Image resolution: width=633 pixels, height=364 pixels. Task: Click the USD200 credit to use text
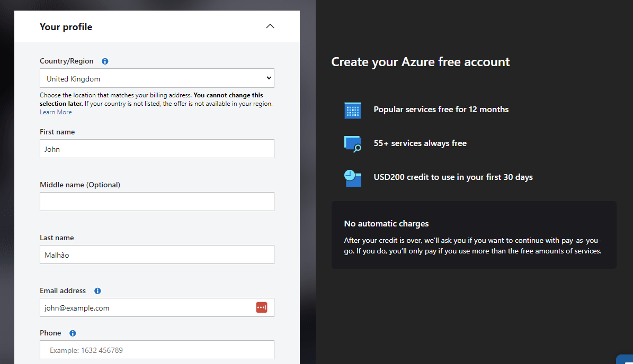453,177
